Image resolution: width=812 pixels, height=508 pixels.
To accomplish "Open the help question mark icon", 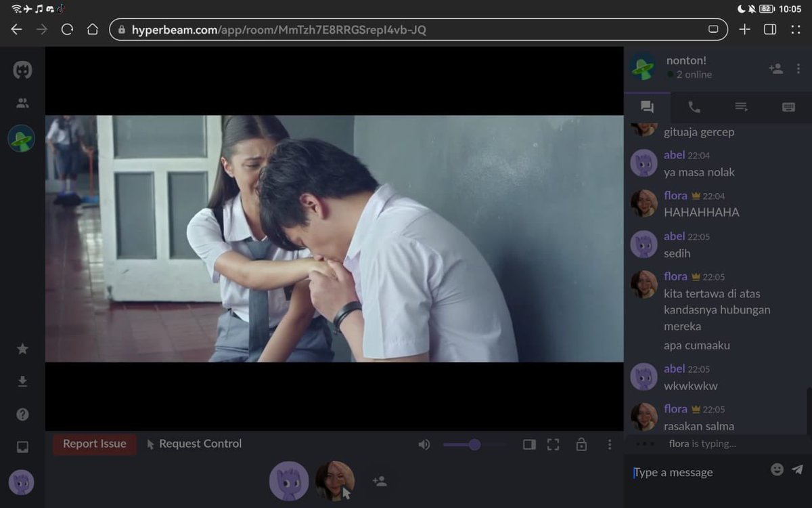I will [22, 414].
